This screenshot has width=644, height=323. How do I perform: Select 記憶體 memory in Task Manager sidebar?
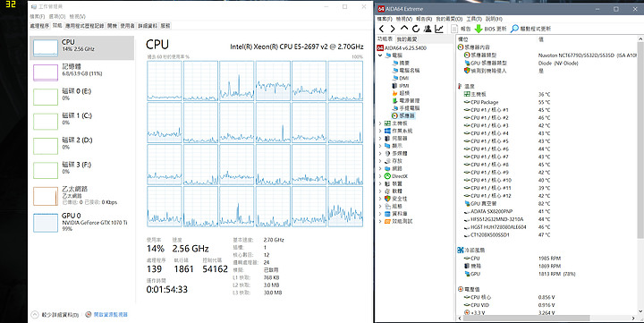(81, 72)
